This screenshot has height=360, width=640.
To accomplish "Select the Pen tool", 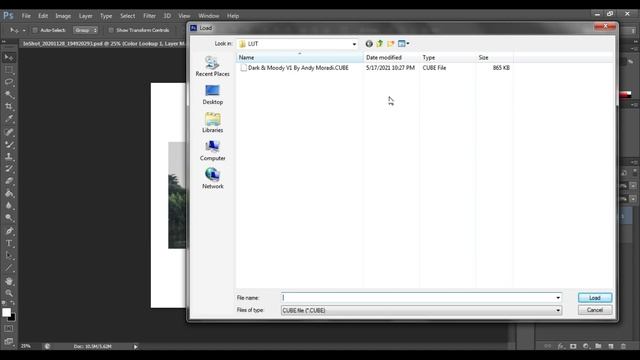I will (x=9, y=231).
